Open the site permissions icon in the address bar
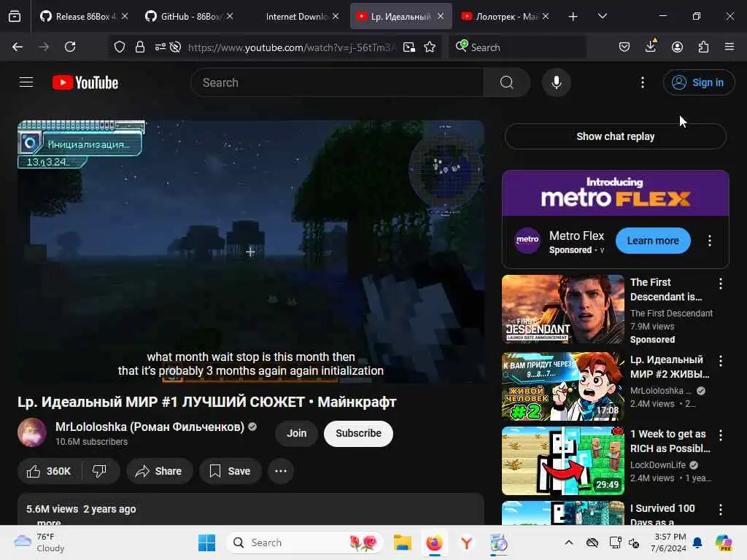The width and height of the screenshot is (747, 560). coord(160,47)
